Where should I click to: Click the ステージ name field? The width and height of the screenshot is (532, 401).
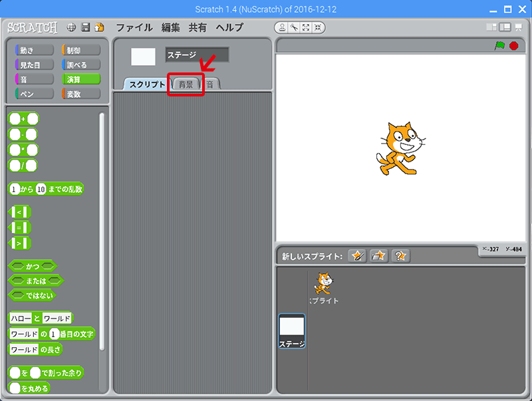click(x=197, y=55)
